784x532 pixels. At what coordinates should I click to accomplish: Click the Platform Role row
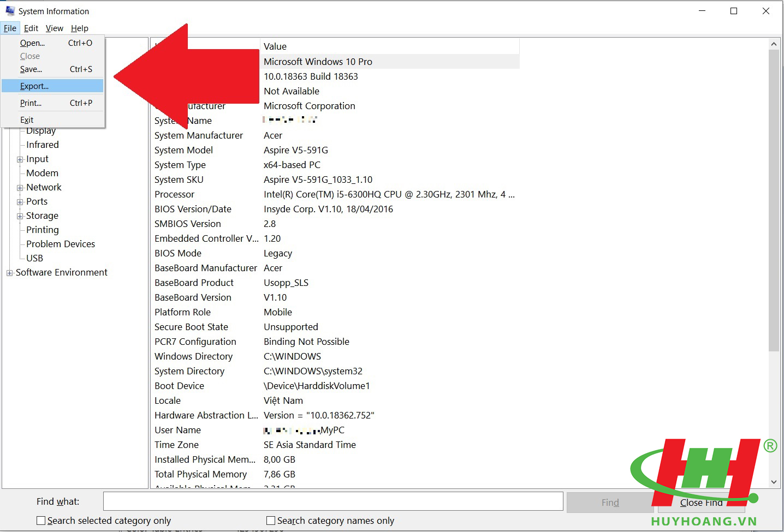335,312
